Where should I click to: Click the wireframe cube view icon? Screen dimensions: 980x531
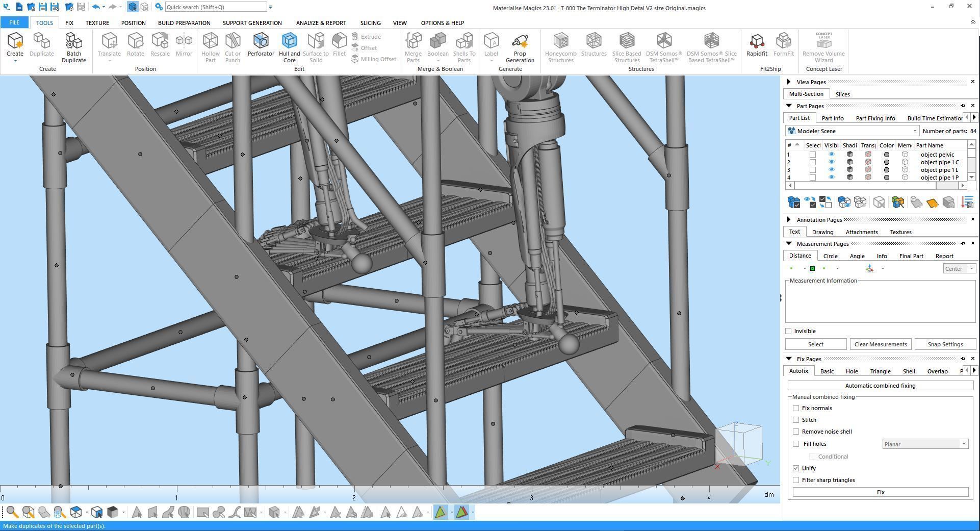coord(76,512)
